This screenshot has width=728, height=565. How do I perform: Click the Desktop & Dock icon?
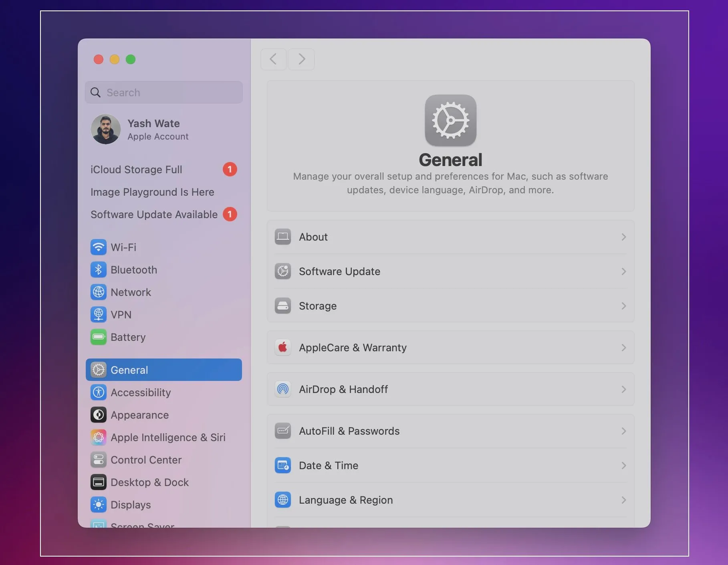click(99, 482)
